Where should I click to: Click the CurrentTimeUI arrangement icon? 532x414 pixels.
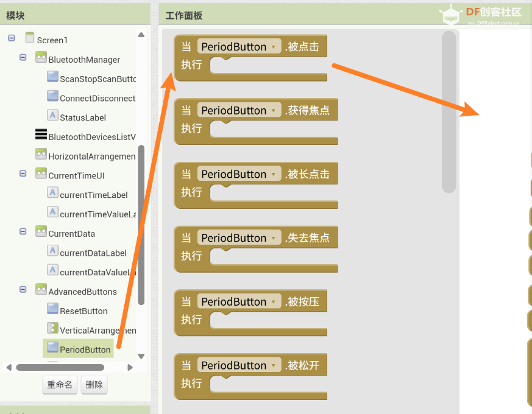pyautogui.click(x=41, y=174)
